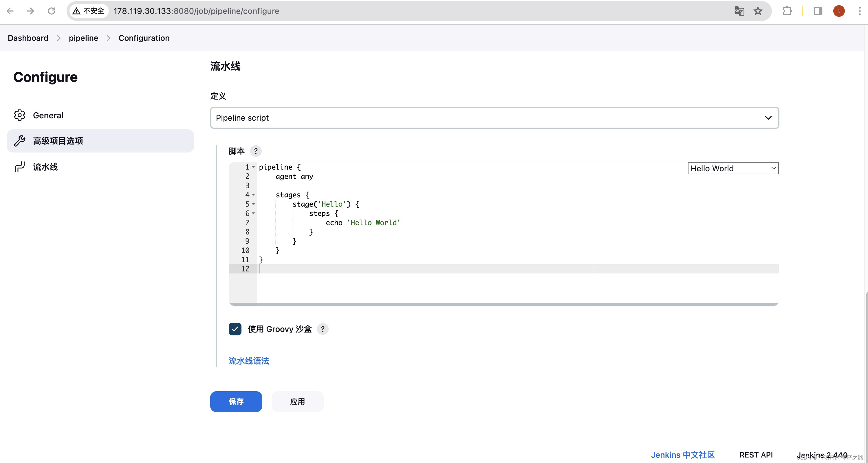Open the browser three-dot menu
This screenshot has width=868, height=463.
click(860, 11)
